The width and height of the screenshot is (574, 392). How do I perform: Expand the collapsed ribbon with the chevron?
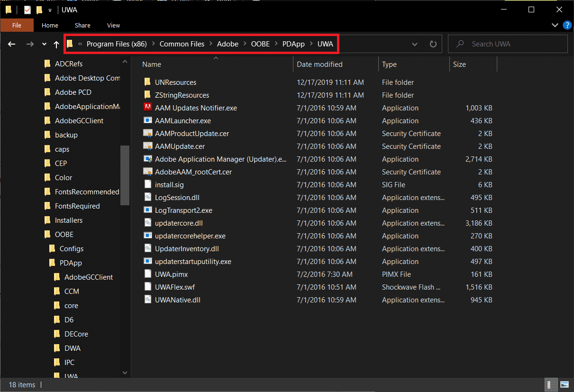point(555,25)
